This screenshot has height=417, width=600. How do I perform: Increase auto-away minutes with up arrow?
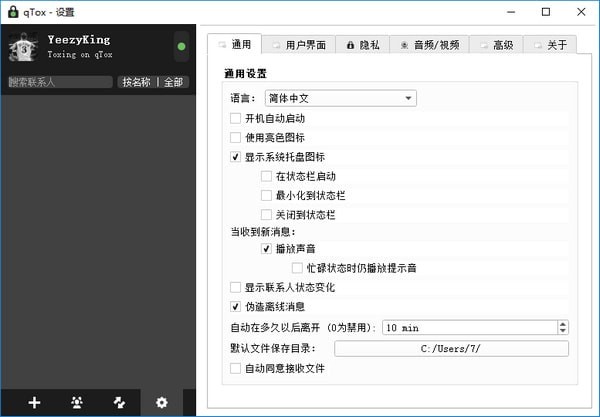coord(562,324)
